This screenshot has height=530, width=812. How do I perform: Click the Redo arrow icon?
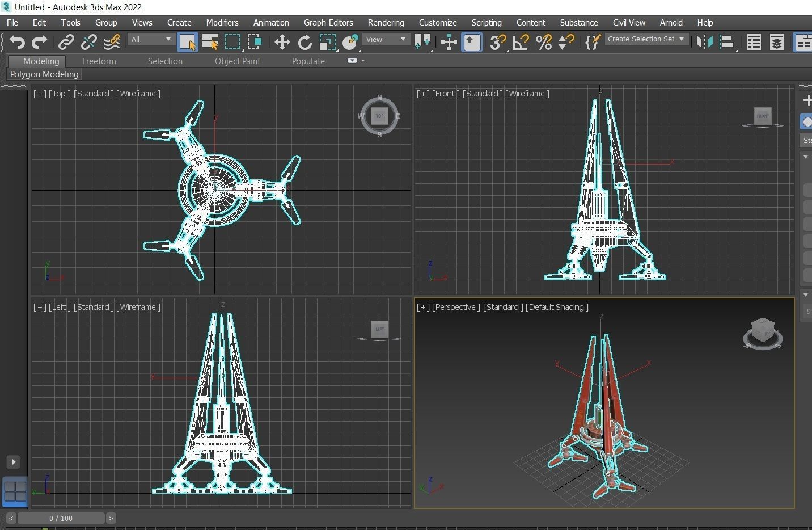tap(39, 42)
